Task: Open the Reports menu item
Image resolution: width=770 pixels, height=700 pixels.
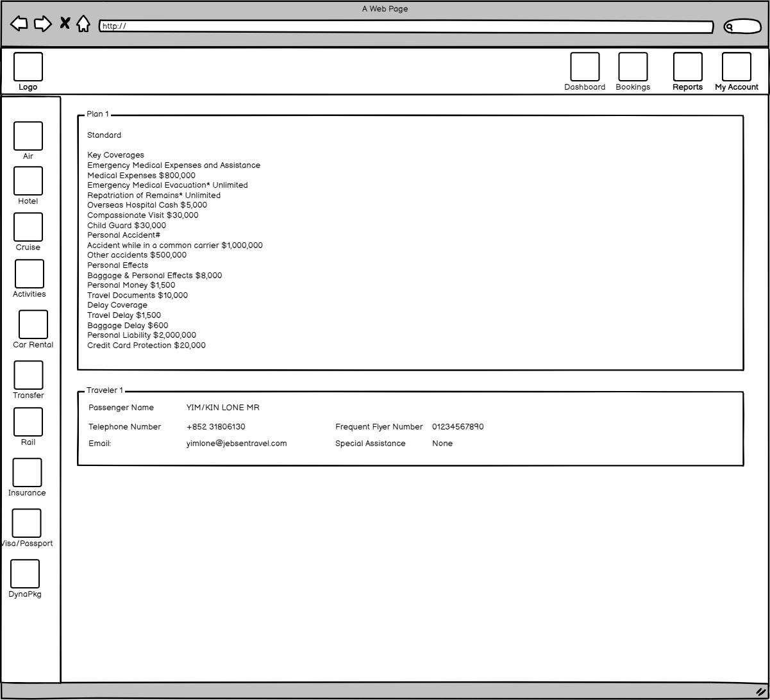Action: pyautogui.click(x=687, y=67)
